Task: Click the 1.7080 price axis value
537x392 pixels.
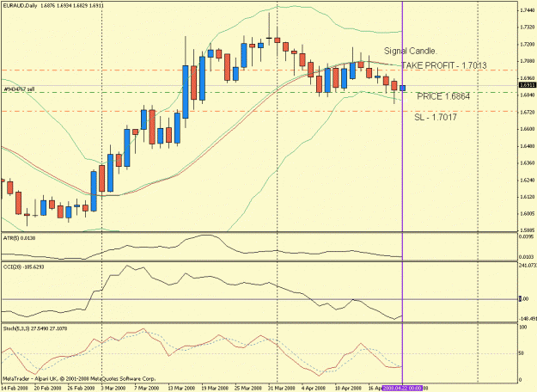Action: (x=527, y=61)
